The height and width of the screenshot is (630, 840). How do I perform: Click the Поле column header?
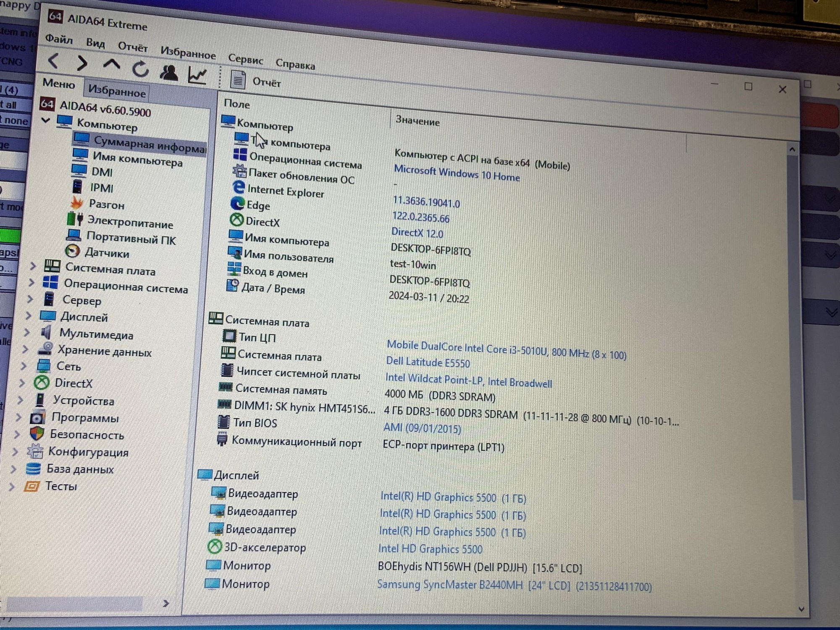[237, 104]
